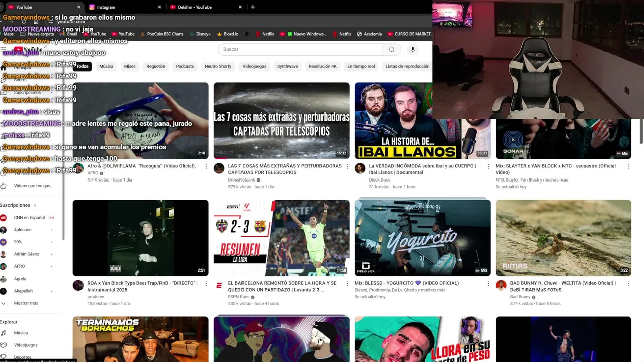Open options menu for Barcelona remontó video
The image size is (644, 362).
[x=347, y=283]
